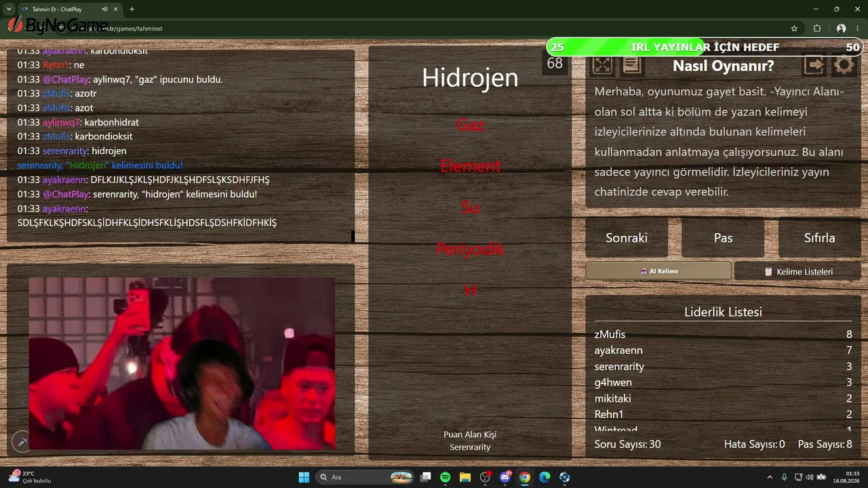Select the AI Kelime tab

pyautogui.click(x=658, y=271)
